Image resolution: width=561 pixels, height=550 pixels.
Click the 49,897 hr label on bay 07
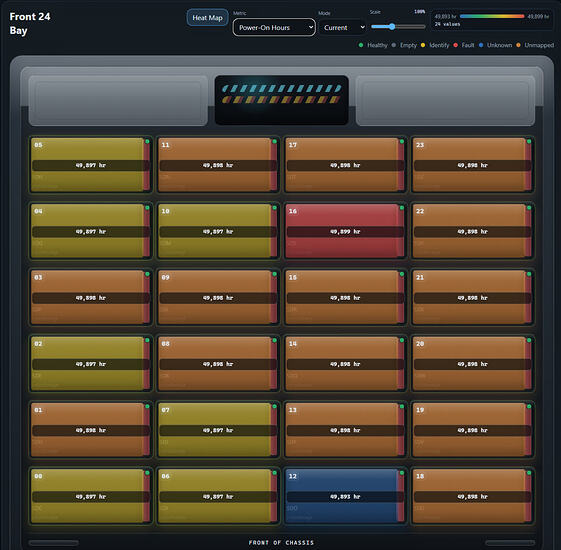coord(218,430)
